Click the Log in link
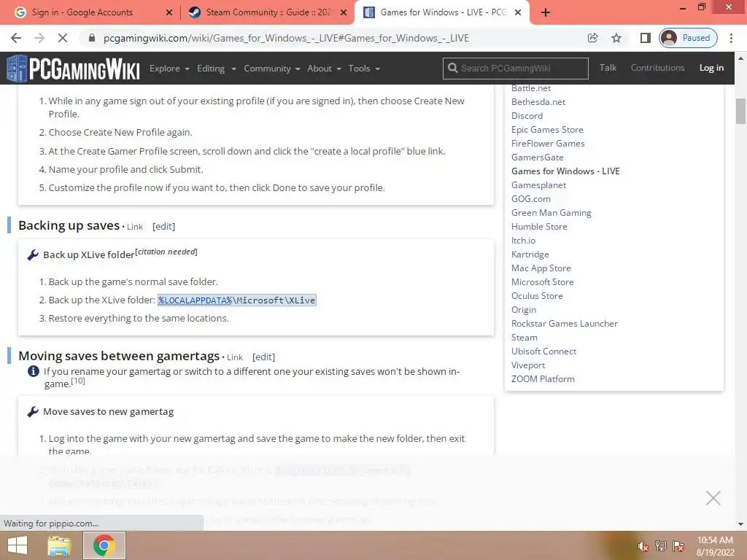747x560 pixels. 711,68
